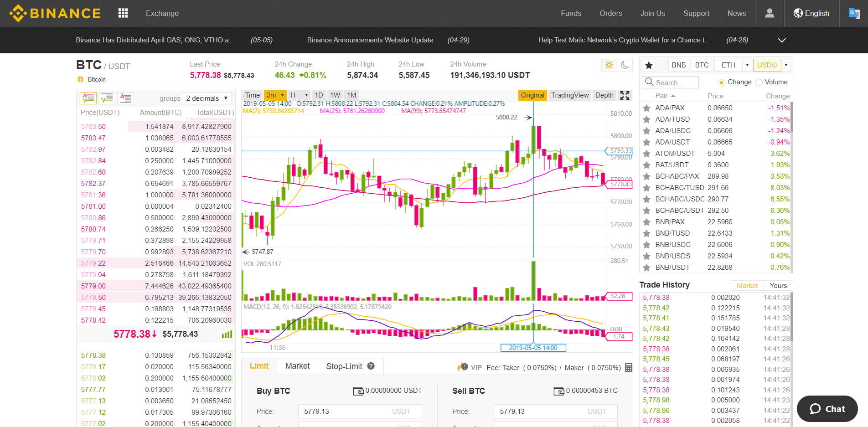Open the Binance apps grid menu
The height and width of the screenshot is (427, 868).
(x=123, y=13)
